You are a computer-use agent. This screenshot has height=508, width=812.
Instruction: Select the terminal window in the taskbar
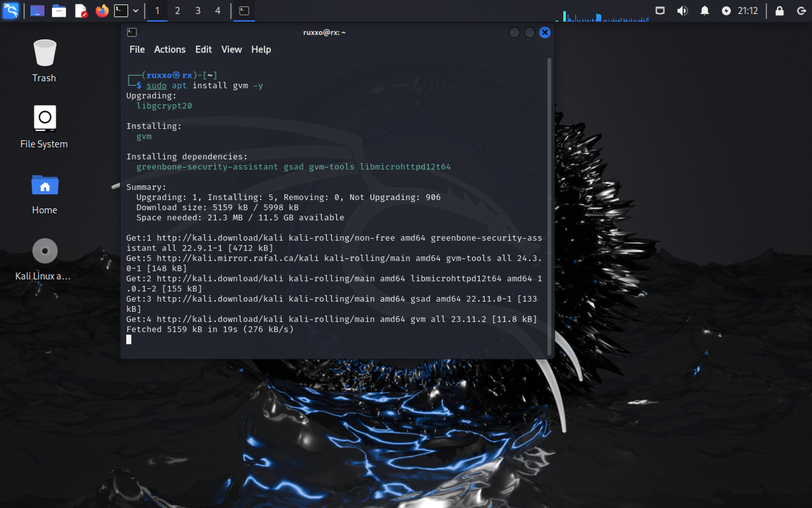click(244, 11)
